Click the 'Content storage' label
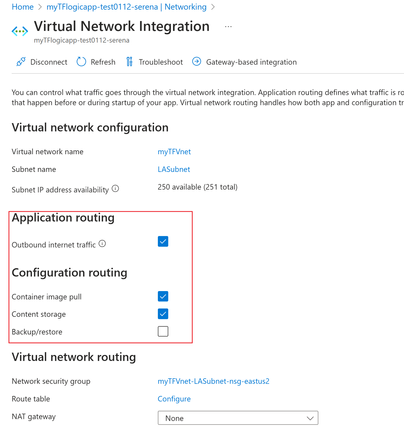The image size is (404, 443). [39, 314]
